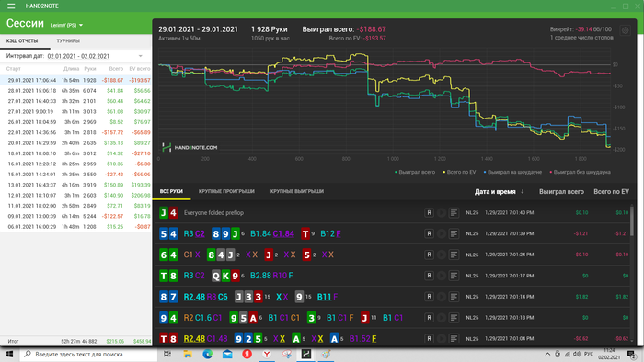Click the C1.84 call action in 54 hand
Screen dimensions: 644x362
point(283,234)
